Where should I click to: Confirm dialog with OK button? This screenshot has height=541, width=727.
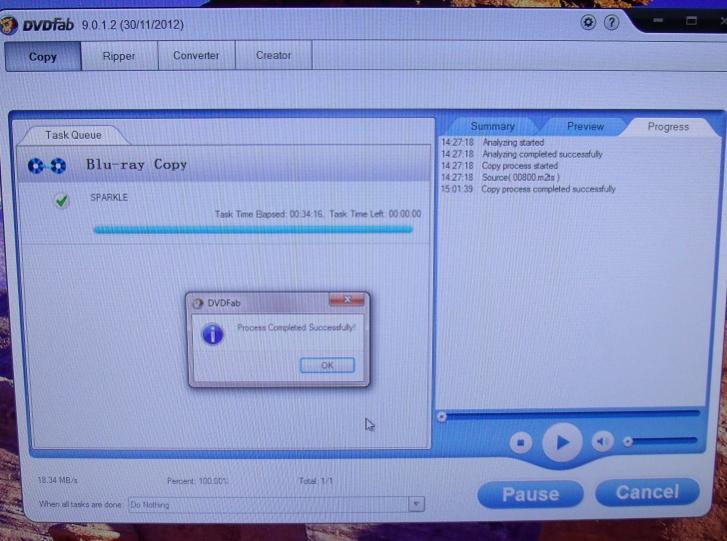(327, 365)
